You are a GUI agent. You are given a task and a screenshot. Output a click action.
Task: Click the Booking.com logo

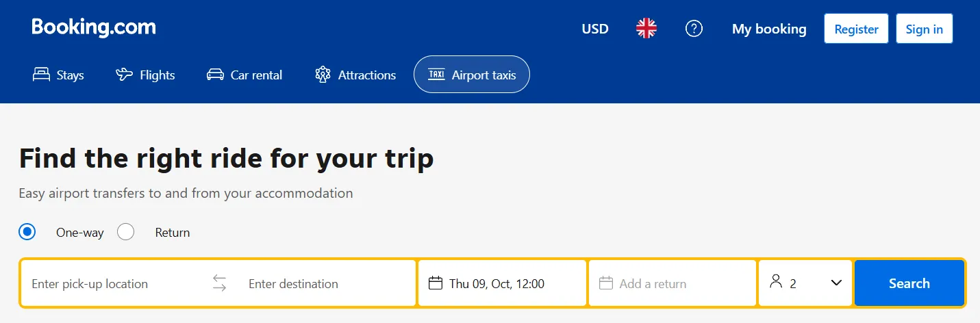[x=94, y=28]
